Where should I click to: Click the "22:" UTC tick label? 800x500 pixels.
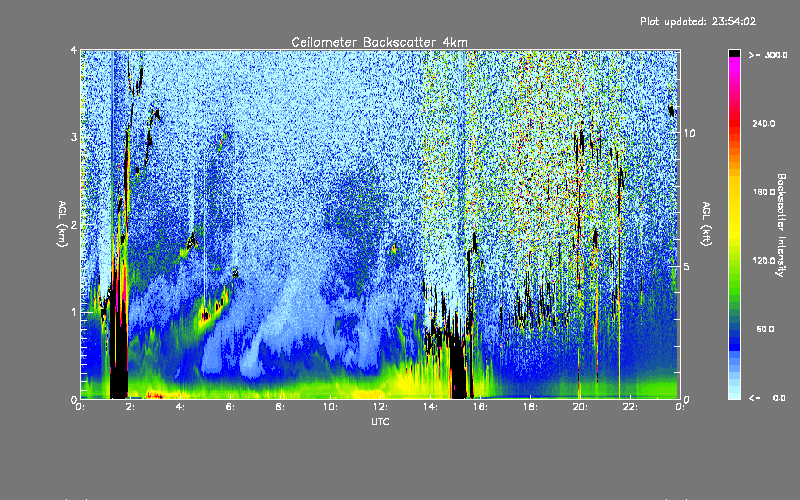[630, 407]
